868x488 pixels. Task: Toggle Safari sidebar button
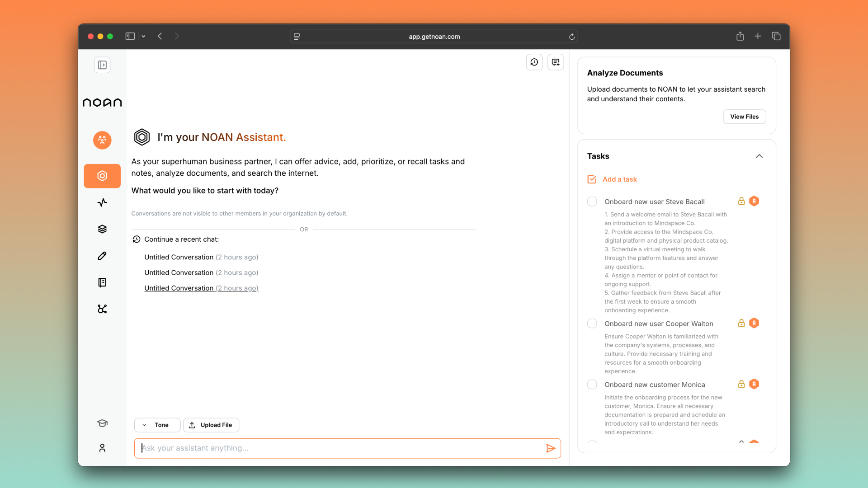click(x=130, y=36)
